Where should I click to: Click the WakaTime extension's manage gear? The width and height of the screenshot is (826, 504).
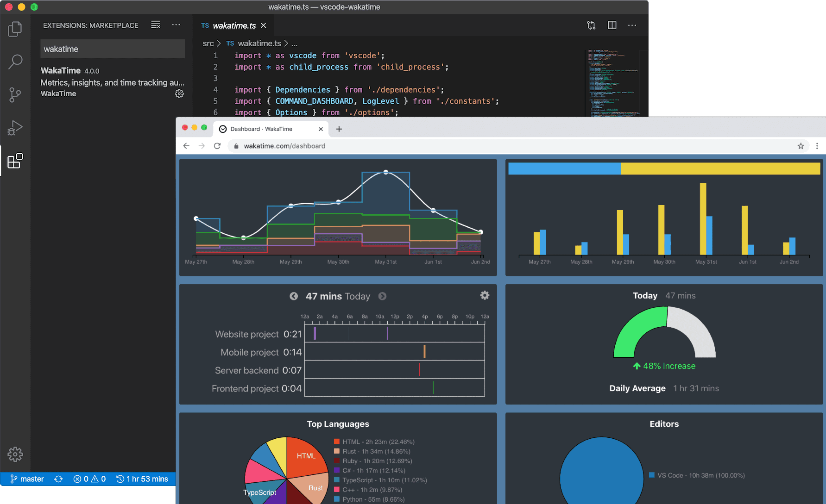tap(179, 94)
